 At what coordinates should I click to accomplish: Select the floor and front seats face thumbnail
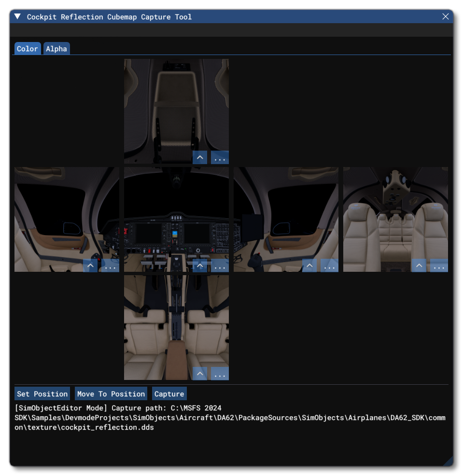coord(176,328)
